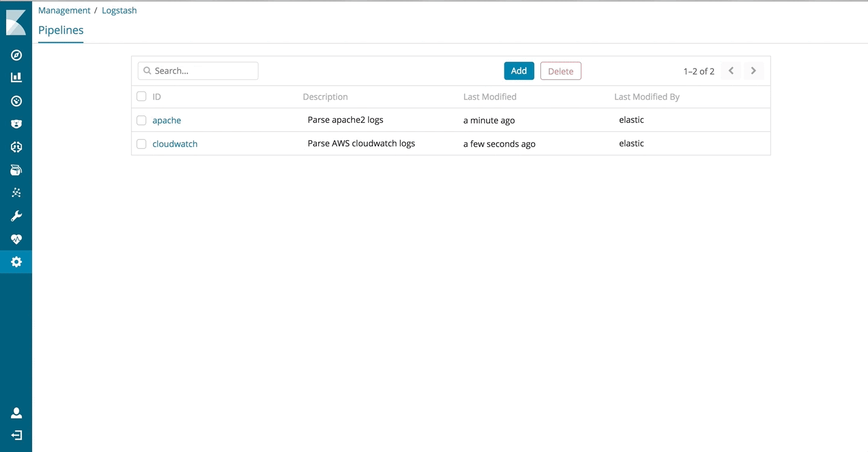The height and width of the screenshot is (452, 868).
Task: Open APM circular icon in sidebar
Action: pyautogui.click(x=16, y=147)
